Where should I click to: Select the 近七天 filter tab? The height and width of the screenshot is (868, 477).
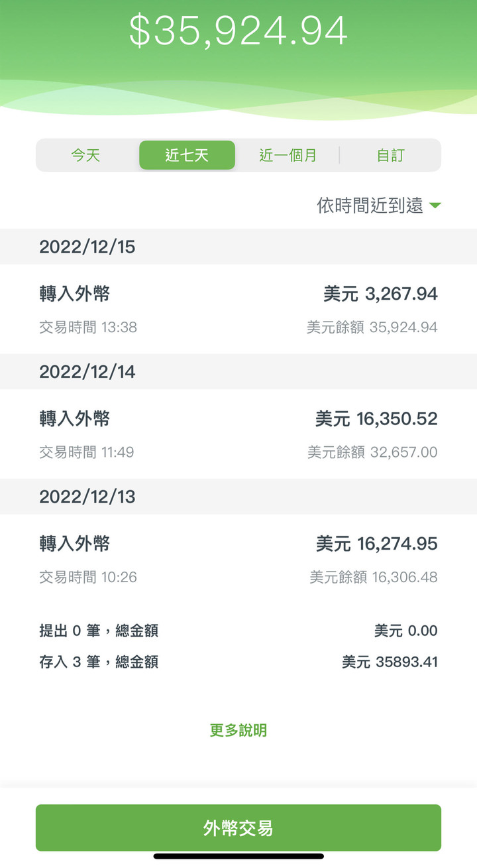coord(187,156)
